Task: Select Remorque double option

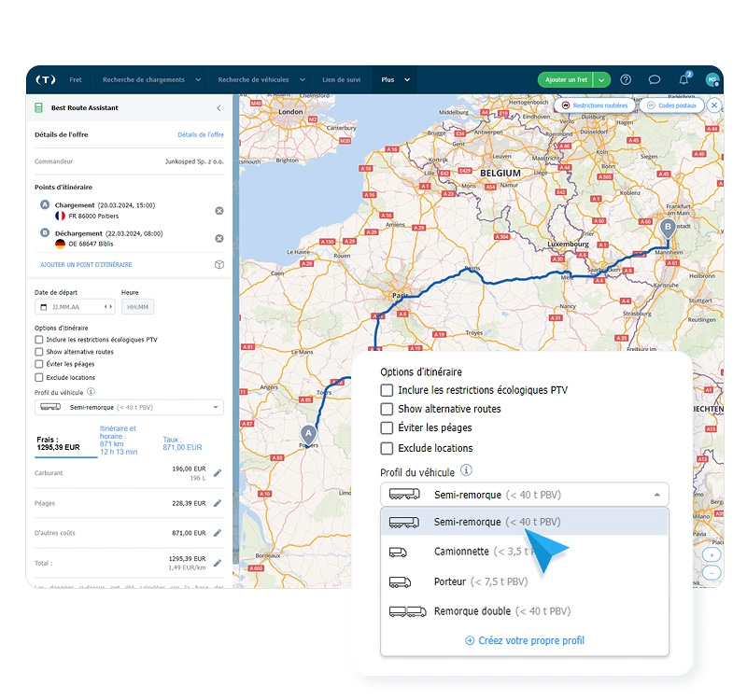Action: (525, 611)
